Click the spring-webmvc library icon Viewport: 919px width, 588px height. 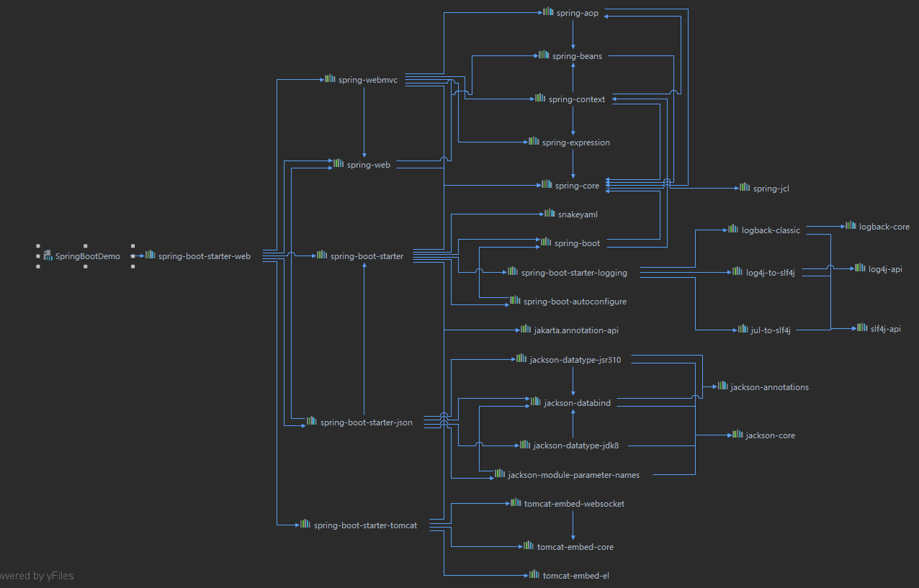point(330,79)
